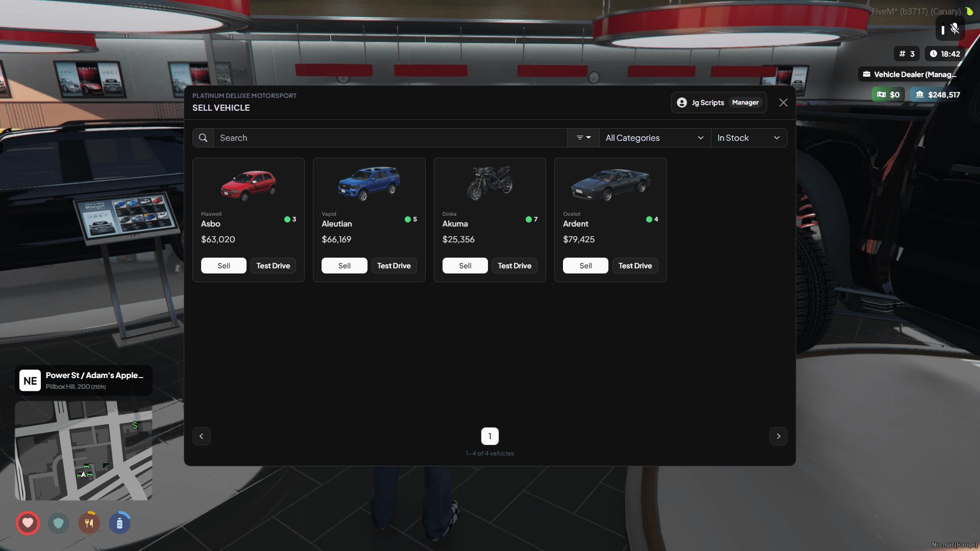This screenshot has height=551, width=980.
Task: Click the muted microphone icon
Action: point(954,29)
